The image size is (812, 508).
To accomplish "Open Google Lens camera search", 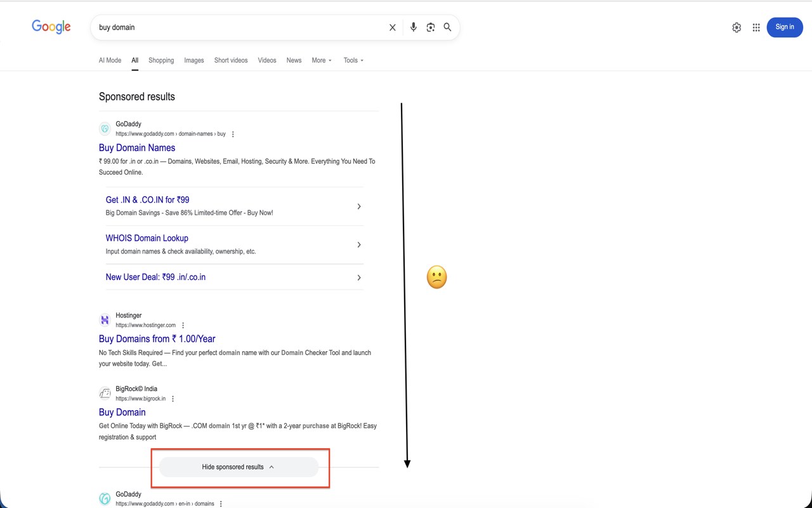I will [430, 27].
